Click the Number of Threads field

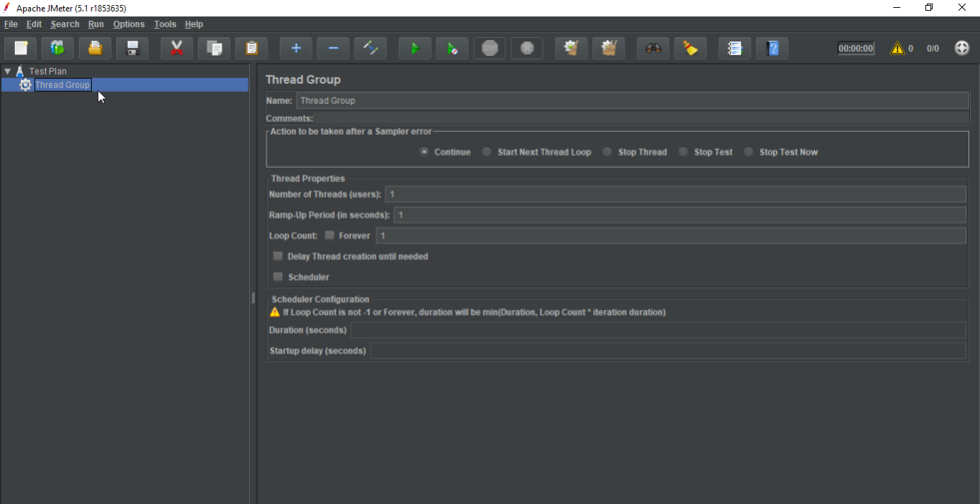tap(675, 195)
